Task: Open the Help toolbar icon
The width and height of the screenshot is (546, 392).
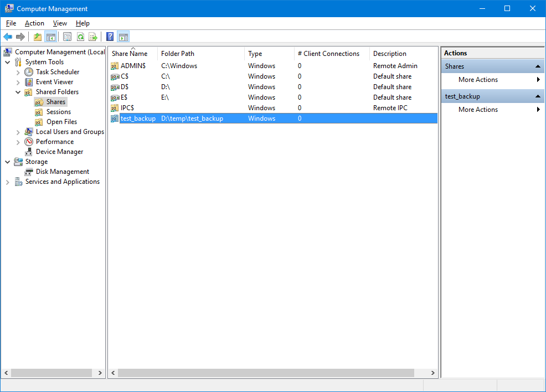Action: click(110, 37)
